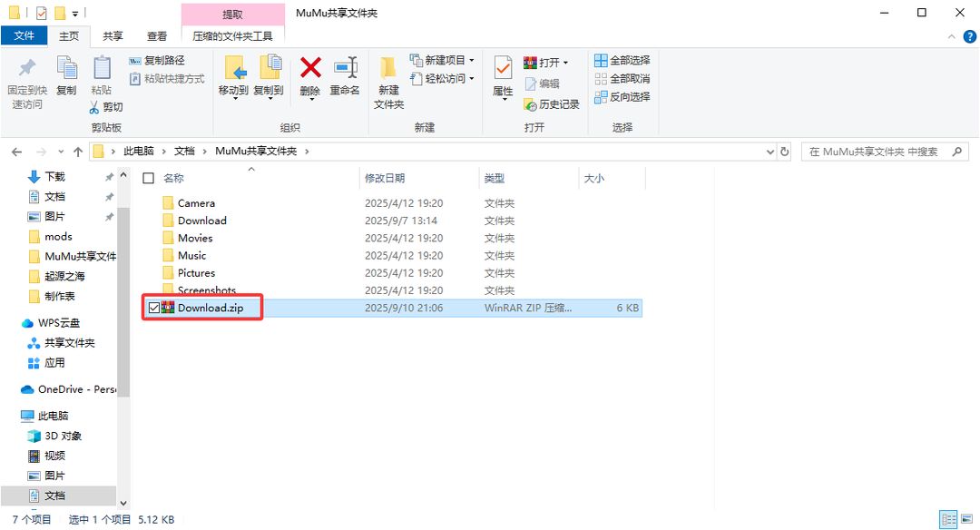This screenshot has width=980, height=530.
Task: Click the red Delete (删除) icon
Action: click(x=310, y=68)
